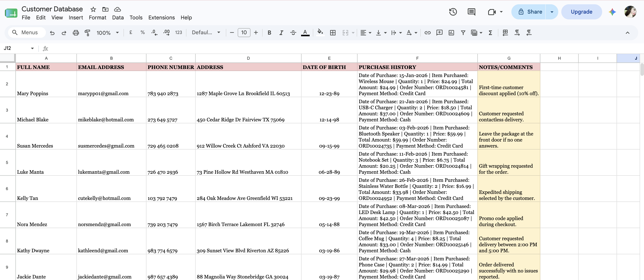Open the Extensions menu
644x280 pixels.
[162, 18]
